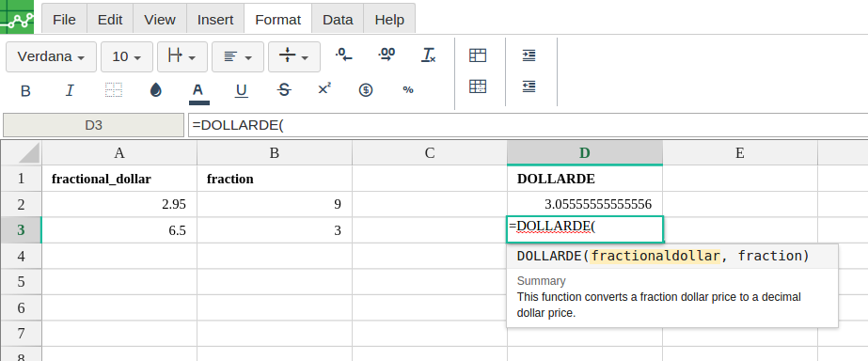This screenshot has width=868, height=361.
Task: Click increase decimal places icon
Action: (x=387, y=55)
